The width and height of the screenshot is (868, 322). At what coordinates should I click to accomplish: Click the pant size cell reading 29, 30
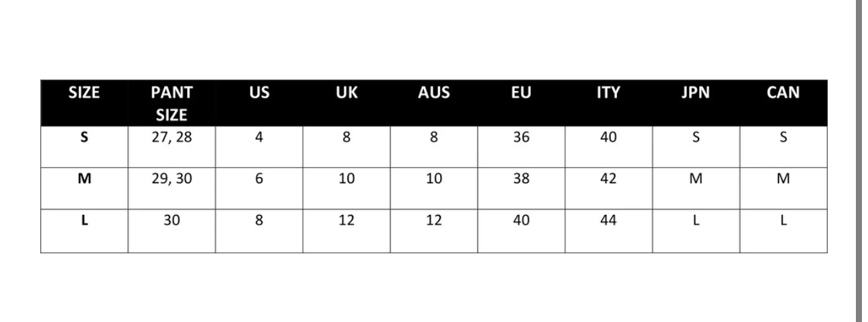coord(172,179)
